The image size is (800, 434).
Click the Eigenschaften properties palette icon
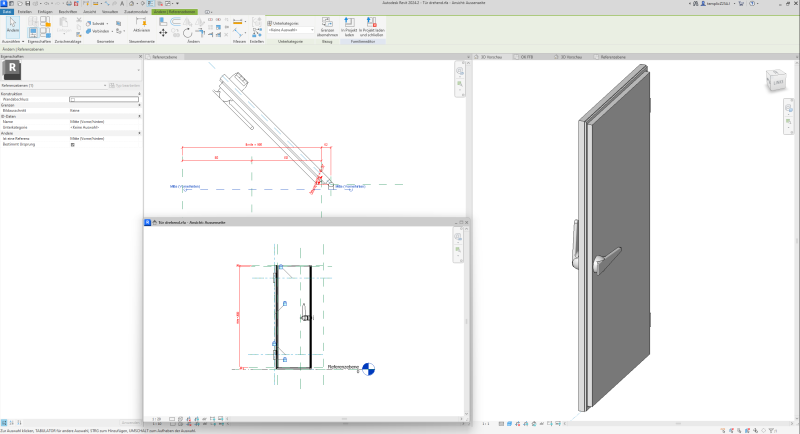point(33,33)
